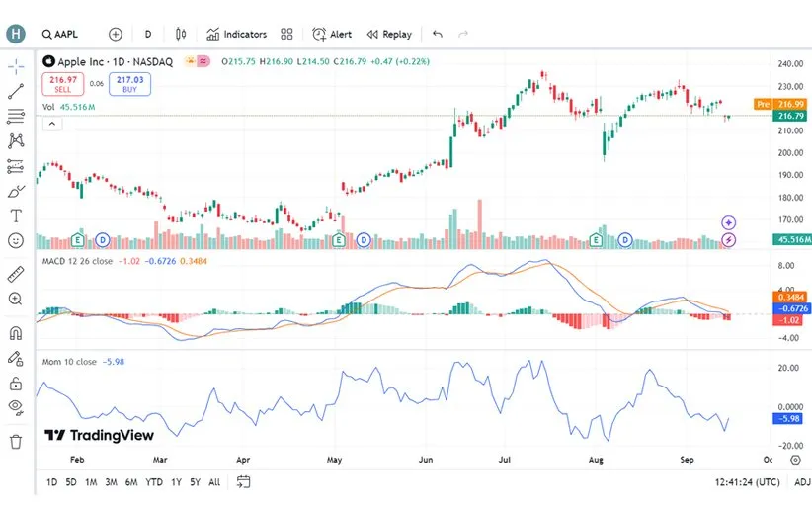The image size is (812, 516).
Task: Click the 217.03 BUY button
Action: (129, 85)
